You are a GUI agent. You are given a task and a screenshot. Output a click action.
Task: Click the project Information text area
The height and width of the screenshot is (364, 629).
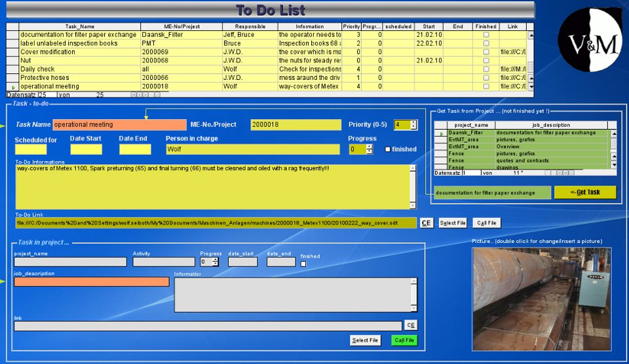click(x=292, y=295)
